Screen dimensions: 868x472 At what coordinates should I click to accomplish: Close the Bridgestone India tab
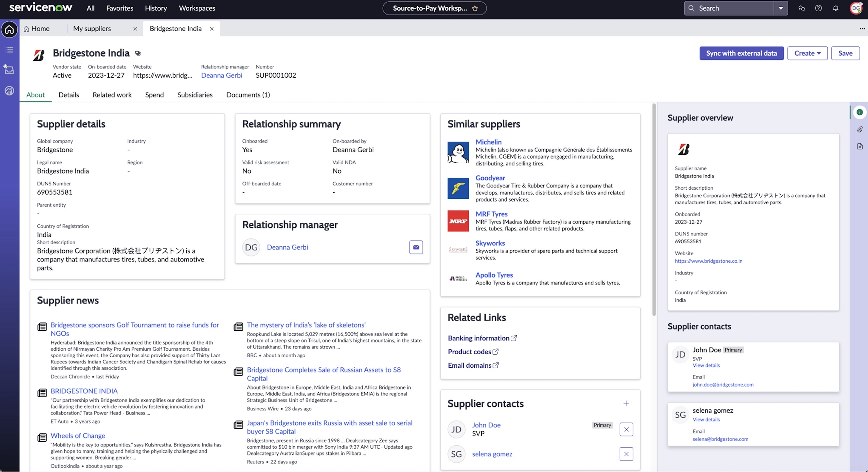212,29
